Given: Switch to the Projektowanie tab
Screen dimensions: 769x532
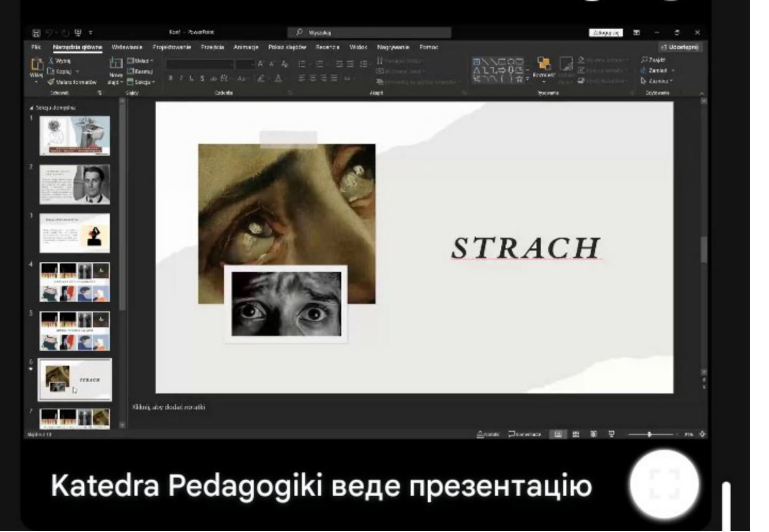Looking at the screenshot, I should [x=172, y=47].
